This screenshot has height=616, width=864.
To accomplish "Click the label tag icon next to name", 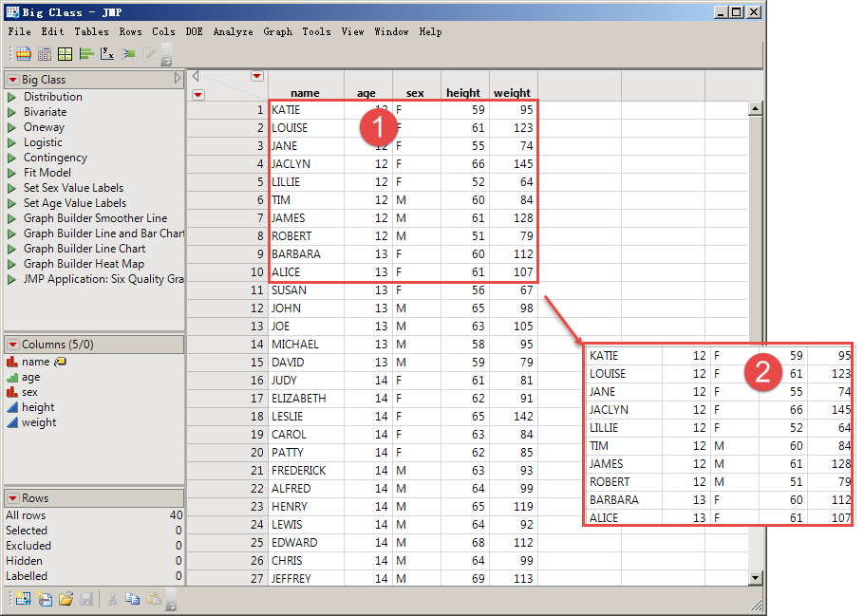I will pyautogui.click(x=60, y=362).
